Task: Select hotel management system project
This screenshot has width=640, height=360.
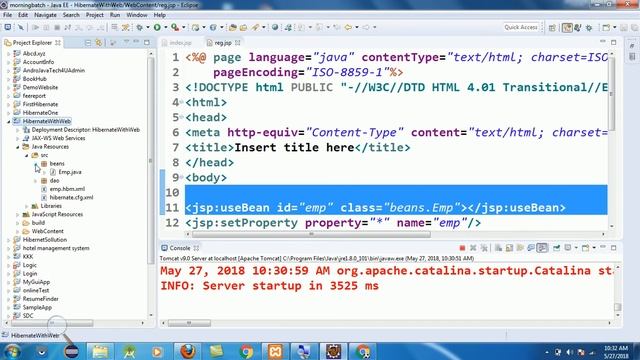Action: click(56, 248)
